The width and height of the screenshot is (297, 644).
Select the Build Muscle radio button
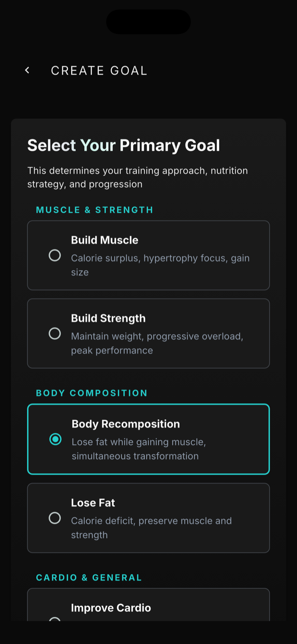coord(55,255)
